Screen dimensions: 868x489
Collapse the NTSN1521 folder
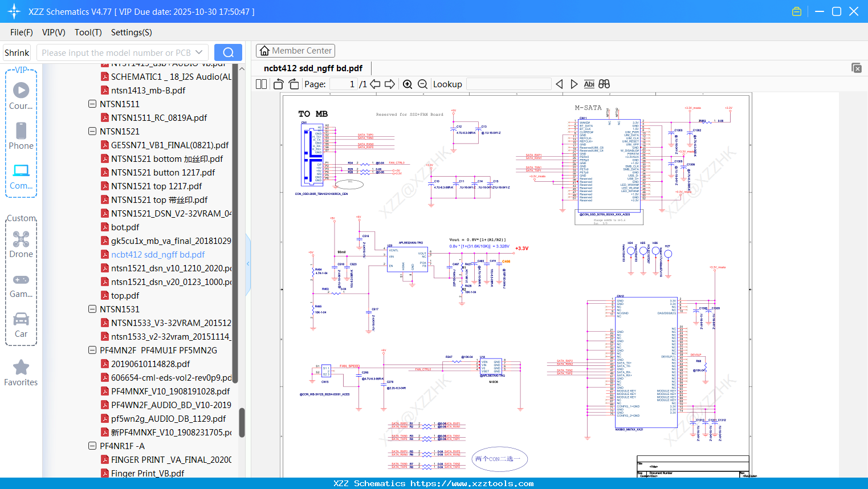coord(92,131)
